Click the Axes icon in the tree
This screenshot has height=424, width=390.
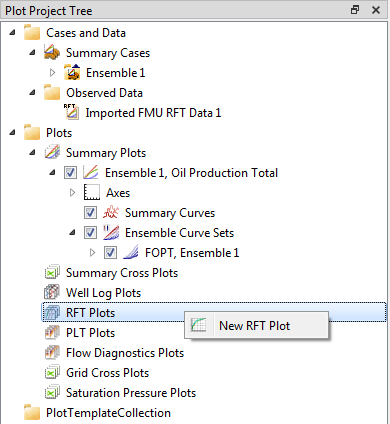92,192
